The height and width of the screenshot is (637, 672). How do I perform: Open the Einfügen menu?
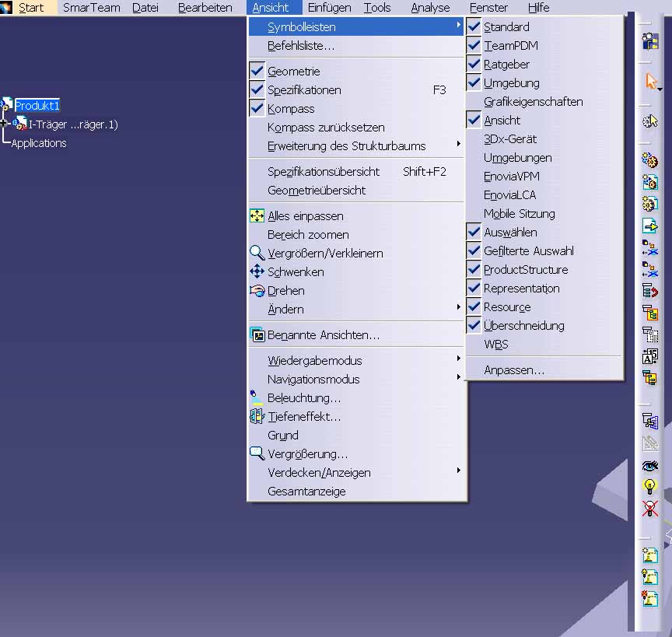click(329, 8)
